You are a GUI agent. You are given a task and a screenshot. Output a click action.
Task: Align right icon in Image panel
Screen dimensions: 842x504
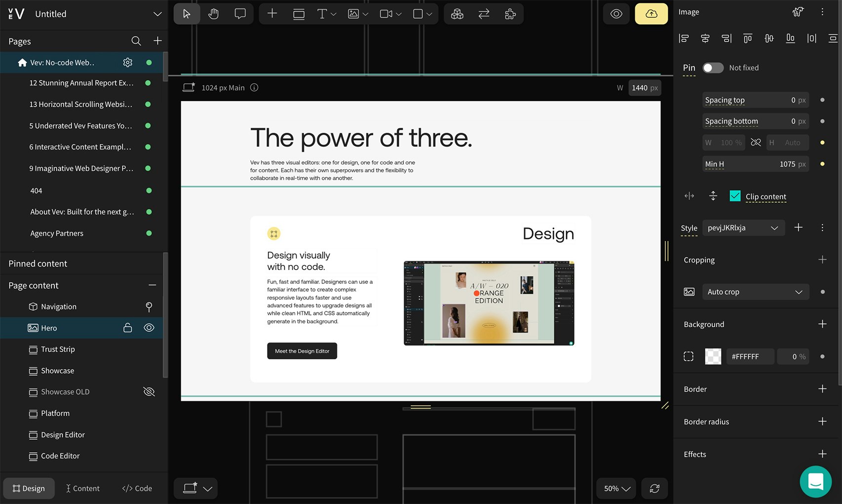pyautogui.click(x=727, y=39)
